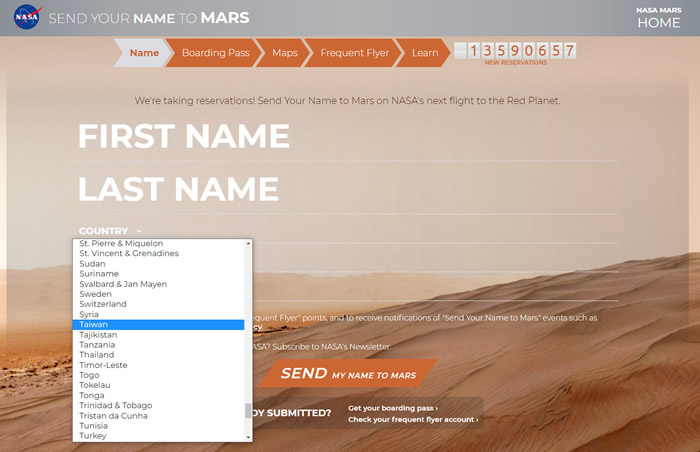Click the NASA logo icon
The width and height of the screenshot is (700, 452).
27,17
